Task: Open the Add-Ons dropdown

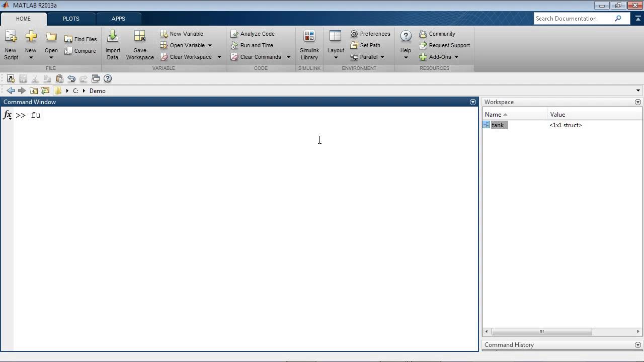Action: 439,57
